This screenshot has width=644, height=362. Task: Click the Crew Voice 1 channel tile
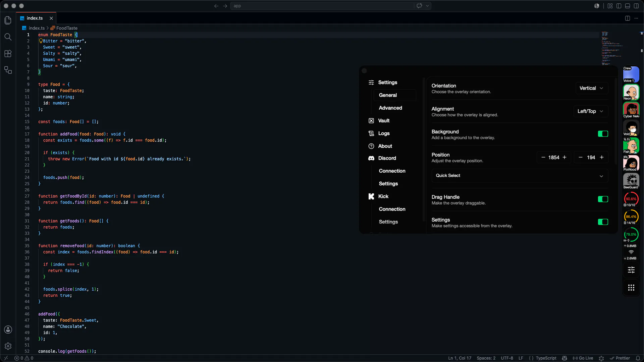(631, 74)
